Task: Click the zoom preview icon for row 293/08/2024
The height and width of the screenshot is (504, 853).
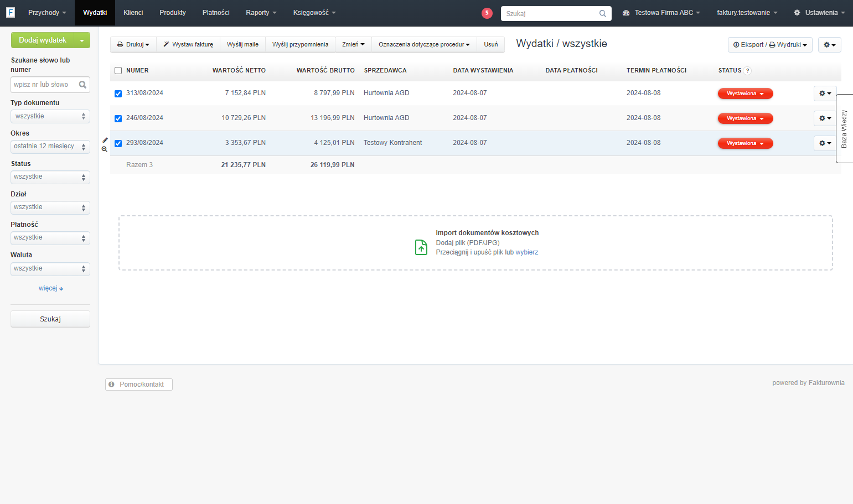Action: (105, 149)
